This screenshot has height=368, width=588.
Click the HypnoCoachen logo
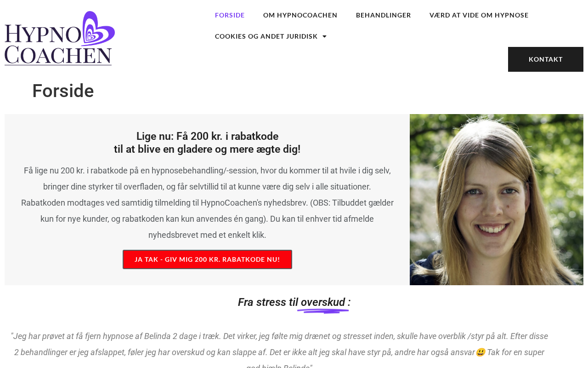pos(60,38)
